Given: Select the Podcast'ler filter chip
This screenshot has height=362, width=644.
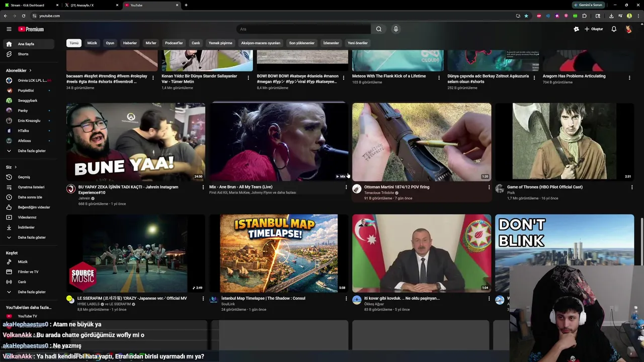Looking at the screenshot, I should [174, 43].
